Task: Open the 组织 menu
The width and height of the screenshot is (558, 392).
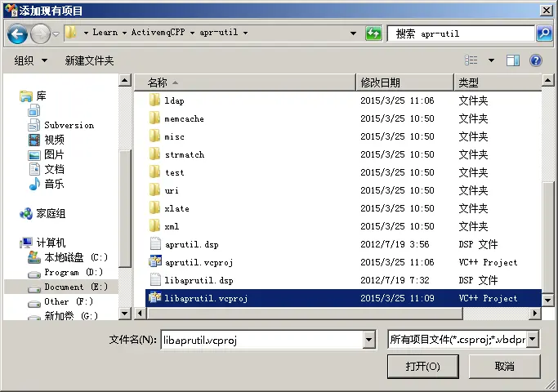Action: click(x=30, y=60)
